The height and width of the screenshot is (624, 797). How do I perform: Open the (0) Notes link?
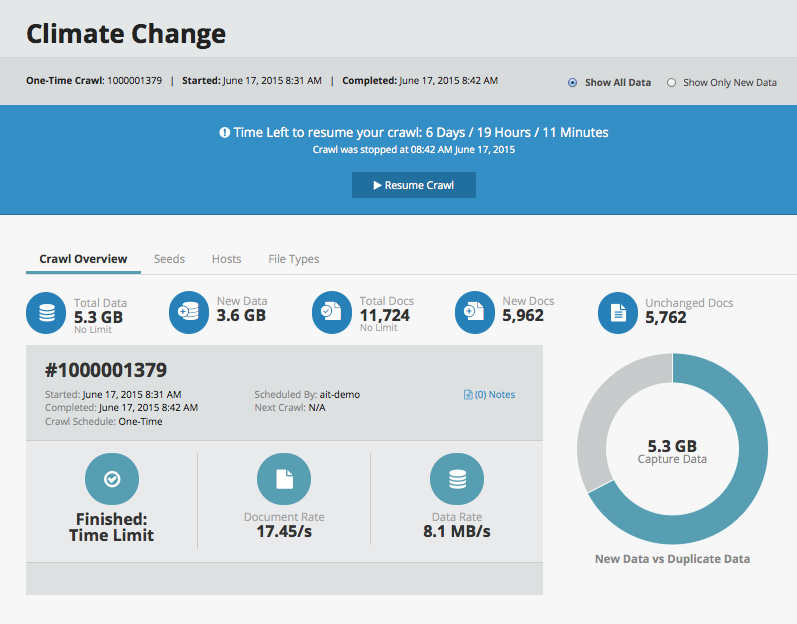coord(490,394)
